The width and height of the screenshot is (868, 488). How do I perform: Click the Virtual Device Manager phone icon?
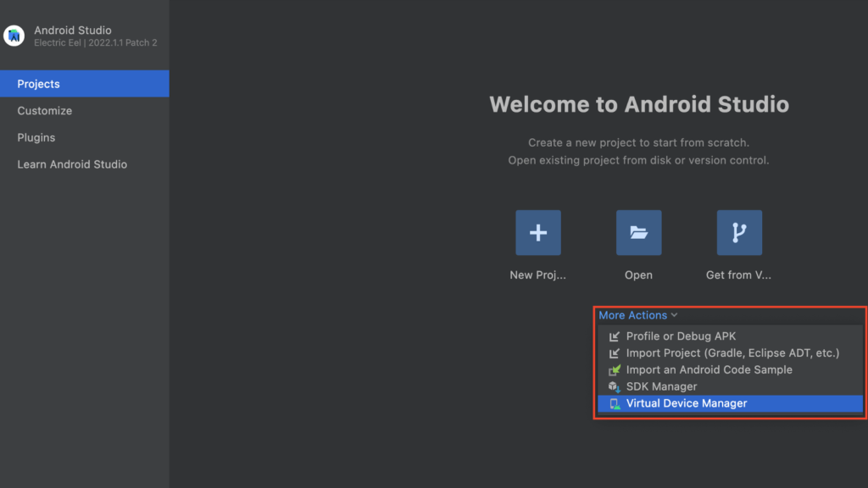(x=615, y=403)
